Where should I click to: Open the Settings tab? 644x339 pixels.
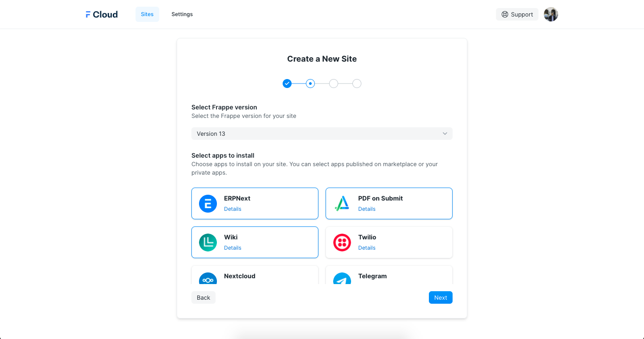(182, 14)
